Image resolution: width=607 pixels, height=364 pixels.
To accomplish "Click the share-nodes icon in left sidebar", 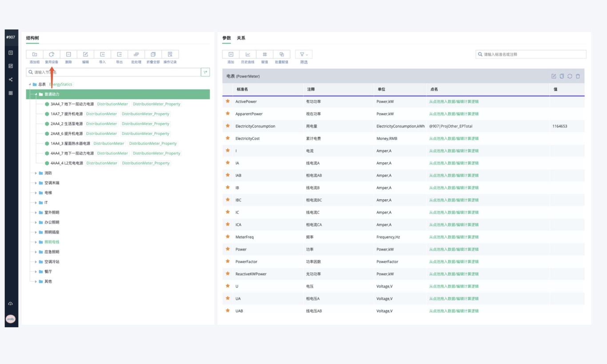I will point(11,80).
